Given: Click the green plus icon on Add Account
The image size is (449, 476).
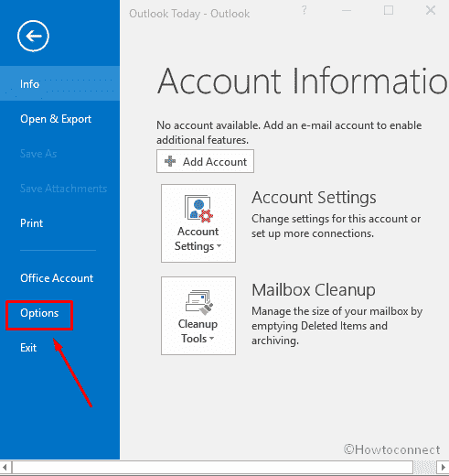Looking at the screenshot, I should point(170,161).
